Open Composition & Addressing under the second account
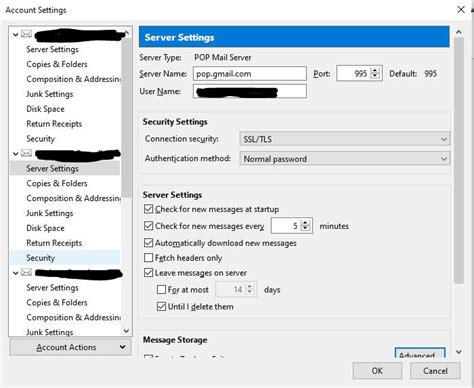The height and width of the screenshot is (388, 474). [73, 198]
